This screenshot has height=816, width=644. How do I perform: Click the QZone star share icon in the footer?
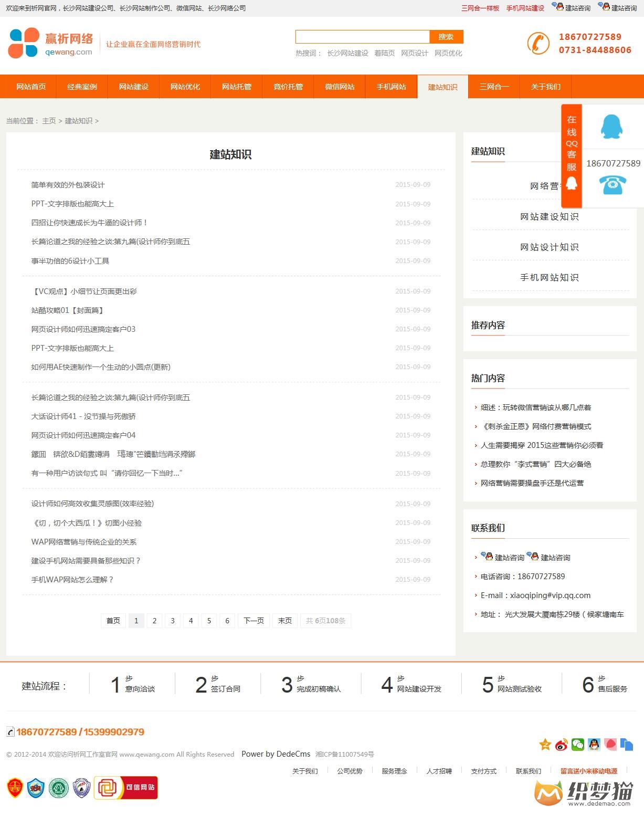(x=545, y=745)
